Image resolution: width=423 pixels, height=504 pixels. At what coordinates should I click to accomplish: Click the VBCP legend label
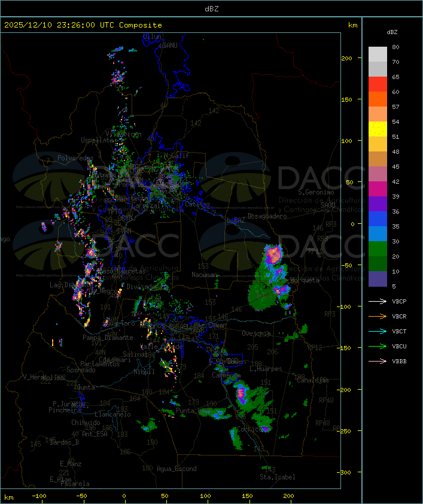tap(399, 302)
